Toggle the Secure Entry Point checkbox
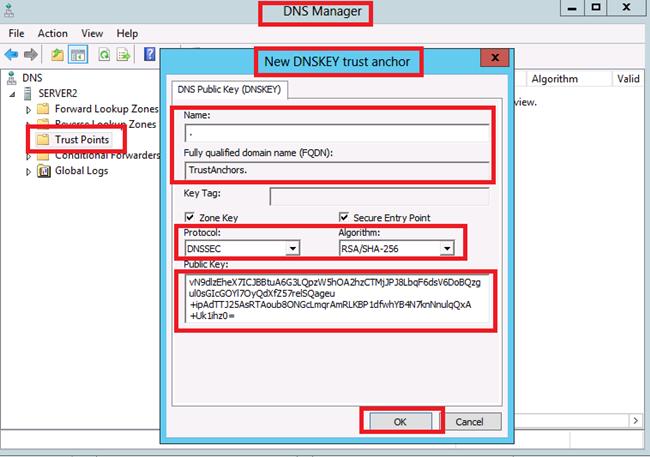This screenshot has width=650, height=457. point(345,217)
